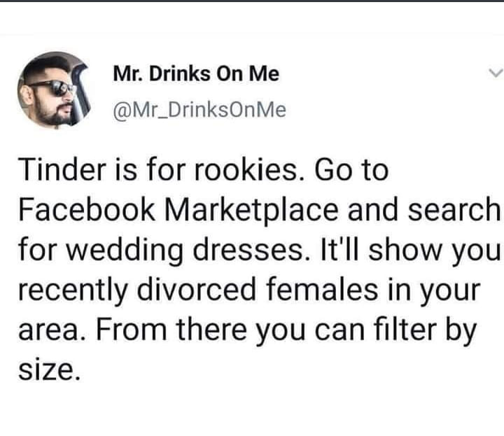Image resolution: width=504 pixels, height=436 pixels.
Task: Select the word dresses in tweet
Action: (252, 251)
